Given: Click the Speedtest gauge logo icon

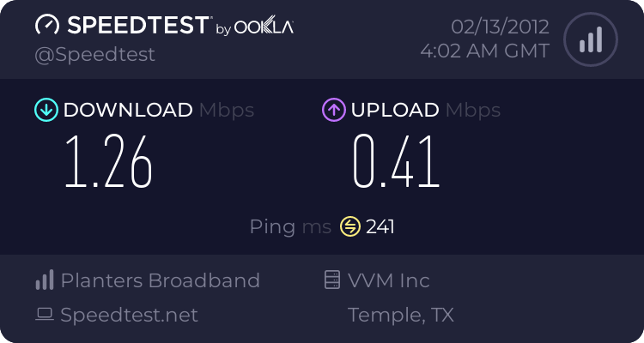Looking at the screenshot, I should click(x=47, y=25).
